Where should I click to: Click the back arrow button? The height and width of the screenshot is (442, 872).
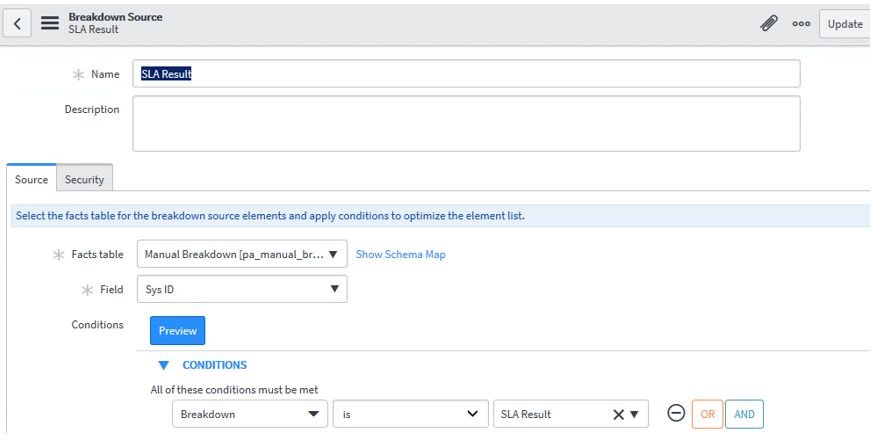18,23
